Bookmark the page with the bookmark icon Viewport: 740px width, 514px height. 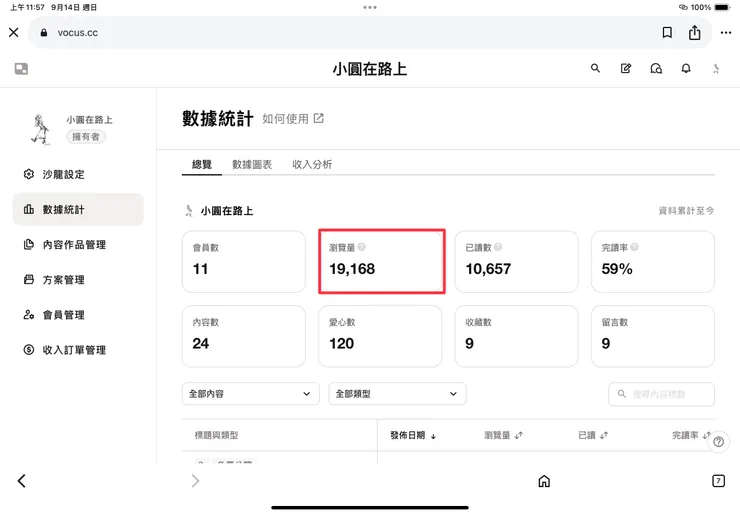(x=667, y=32)
